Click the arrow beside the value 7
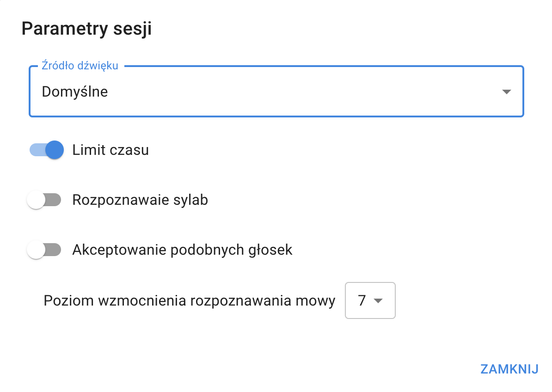The image size is (552, 392). (378, 301)
